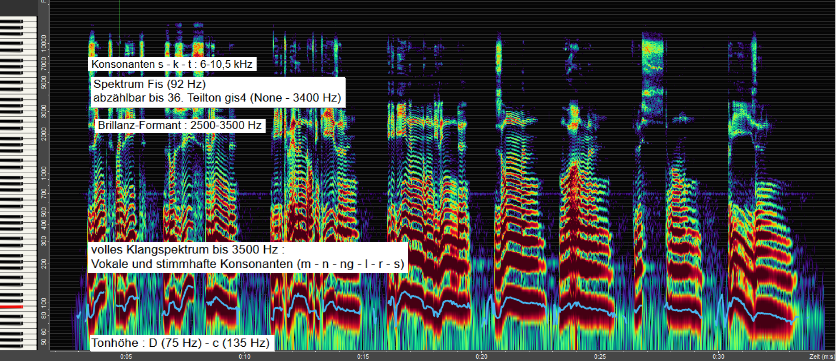Click the green vertical cursor line at top
Viewport: 836px width, 361px height.
[x=119, y=19]
